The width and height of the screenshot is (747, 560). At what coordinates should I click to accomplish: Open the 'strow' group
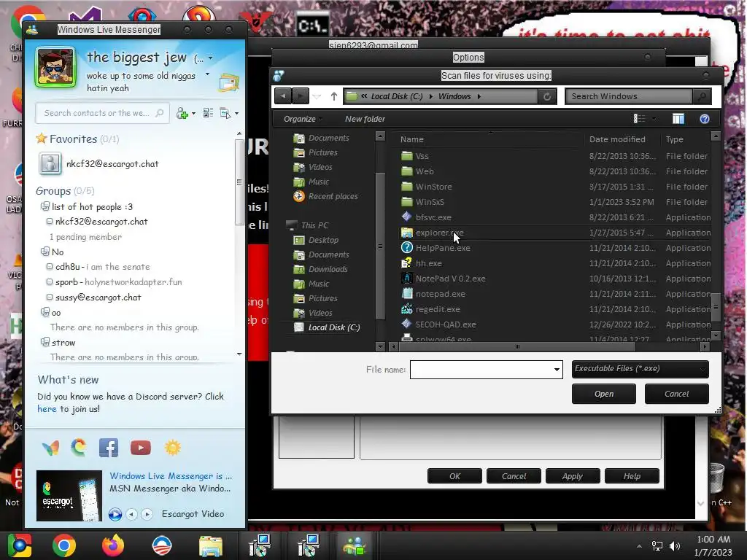coord(63,343)
